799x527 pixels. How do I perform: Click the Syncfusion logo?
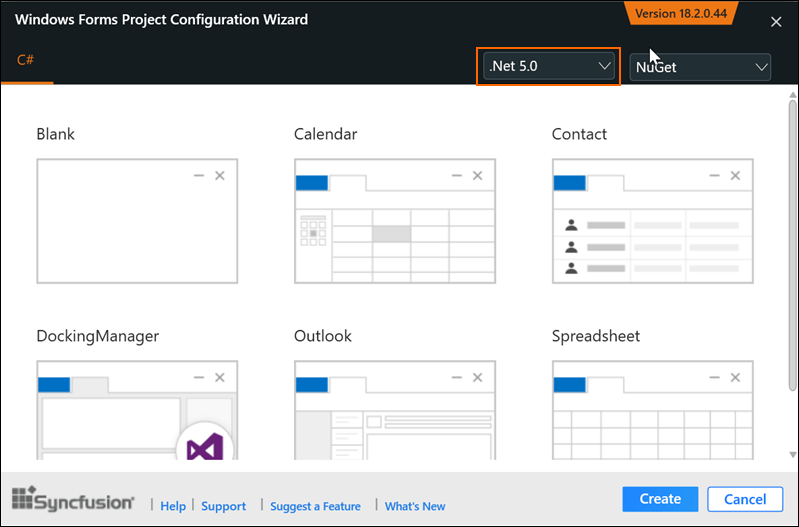73,500
